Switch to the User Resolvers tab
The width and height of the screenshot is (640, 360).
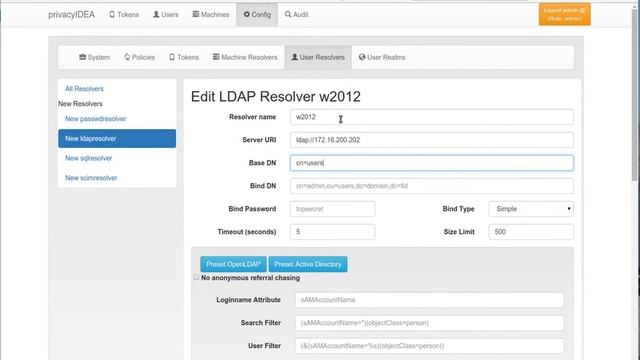point(318,58)
